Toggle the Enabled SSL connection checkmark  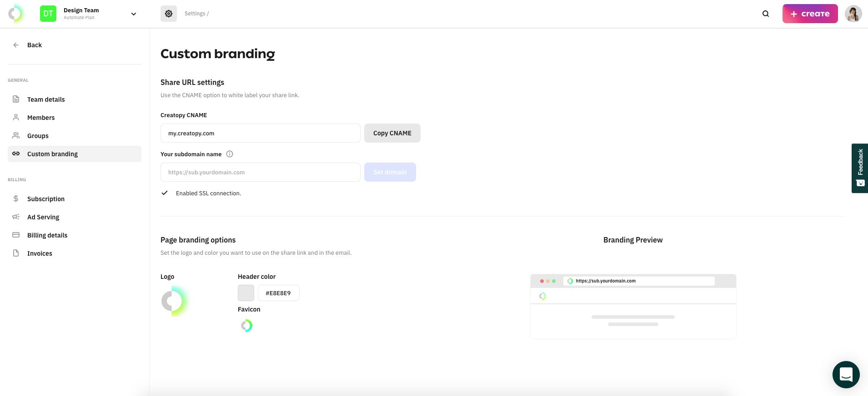pos(165,193)
